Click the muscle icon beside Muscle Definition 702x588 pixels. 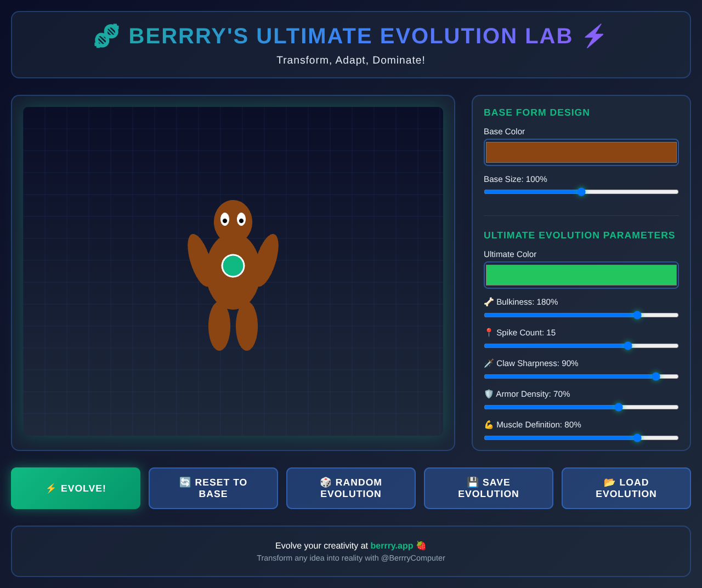click(x=489, y=424)
